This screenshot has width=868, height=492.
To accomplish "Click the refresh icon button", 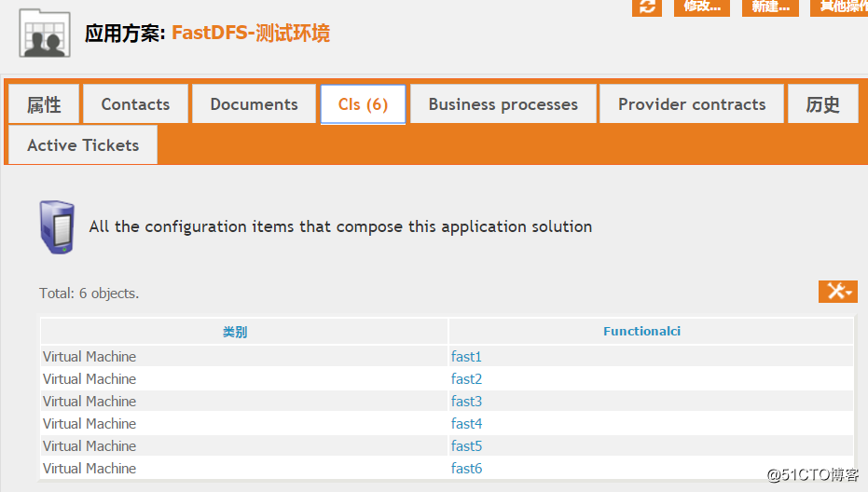I will [647, 7].
